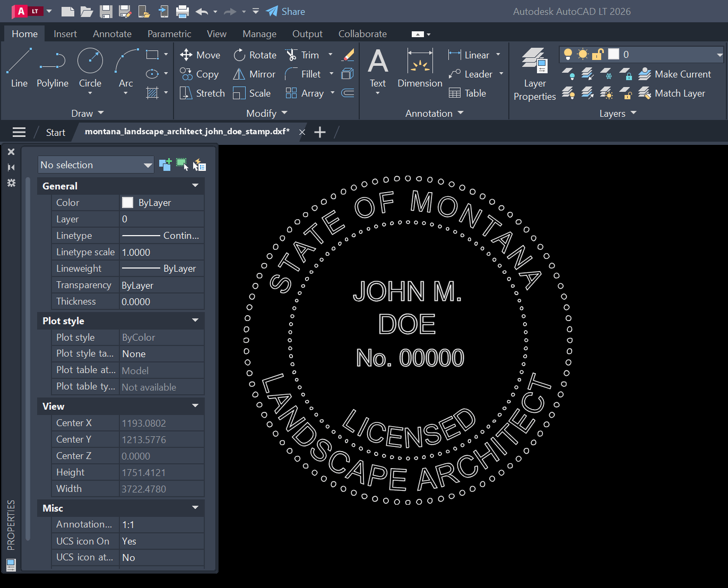Click Make Current layer button
728x588 pixels.
tap(674, 74)
